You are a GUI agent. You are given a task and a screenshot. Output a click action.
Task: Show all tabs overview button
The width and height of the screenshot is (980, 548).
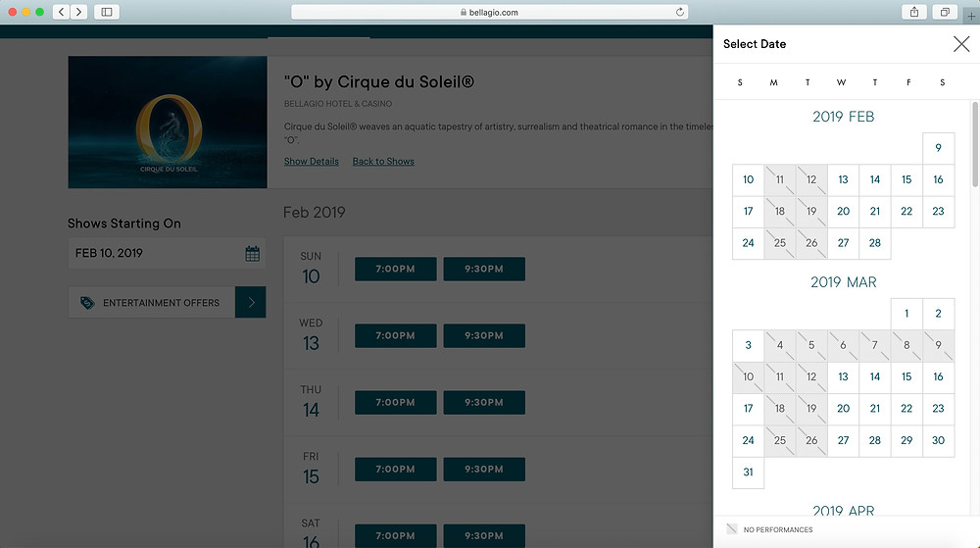point(945,12)
